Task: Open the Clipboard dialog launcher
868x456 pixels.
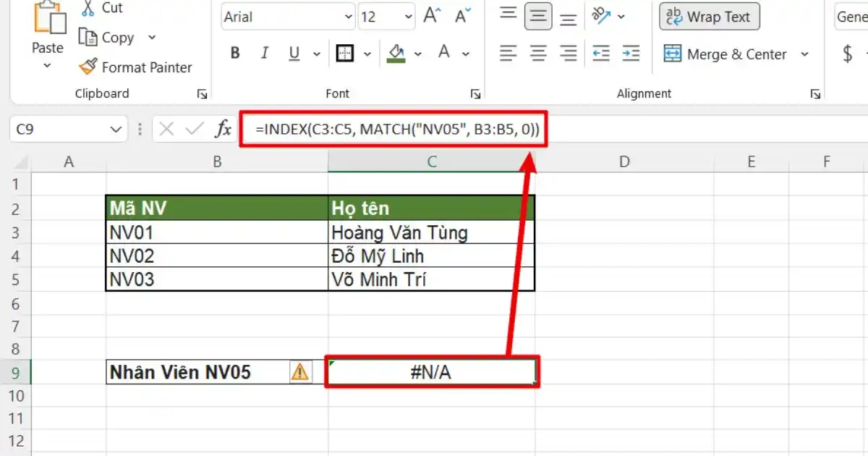Action: coord(203,94)
